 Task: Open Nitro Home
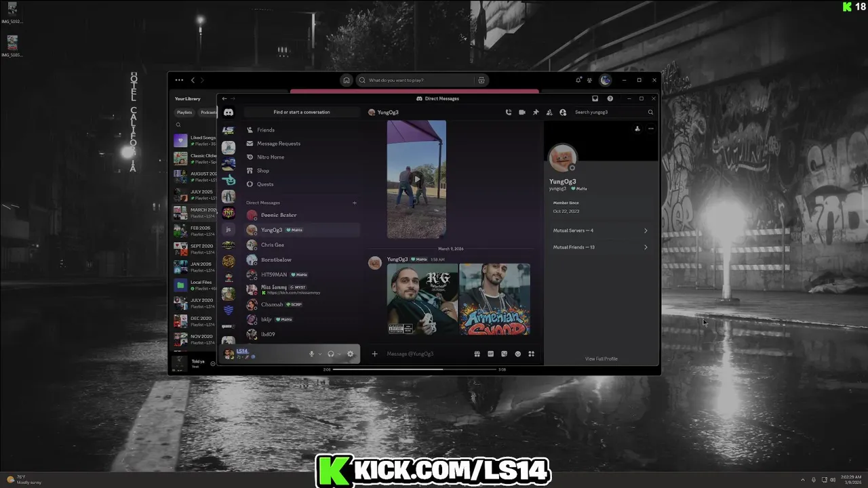point(302,157)
